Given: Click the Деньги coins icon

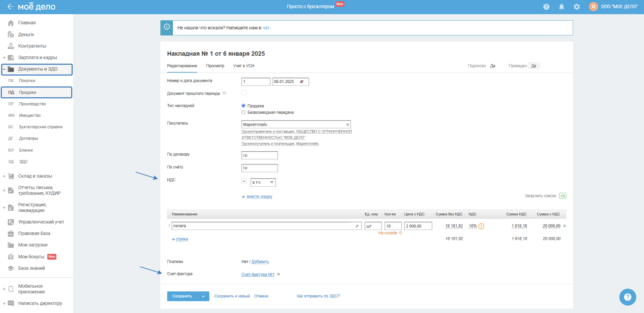Looking at the screenshot, I should pos(11,34).
